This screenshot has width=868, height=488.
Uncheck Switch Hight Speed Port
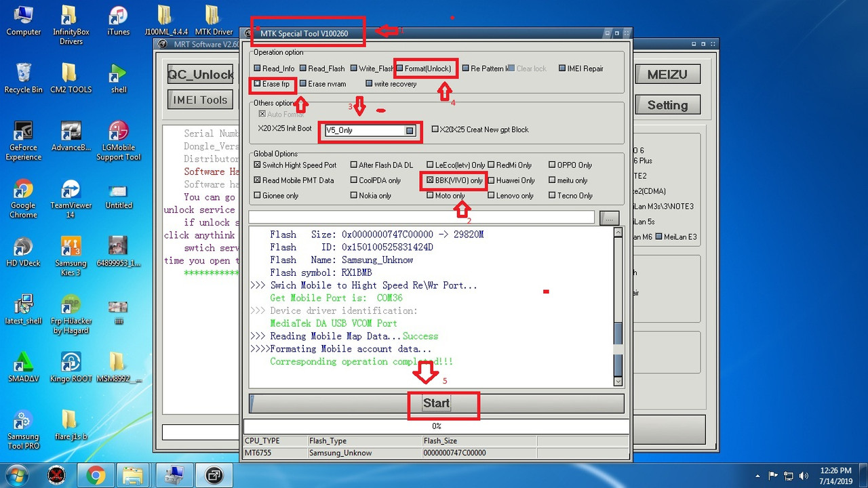click(257, 165)
